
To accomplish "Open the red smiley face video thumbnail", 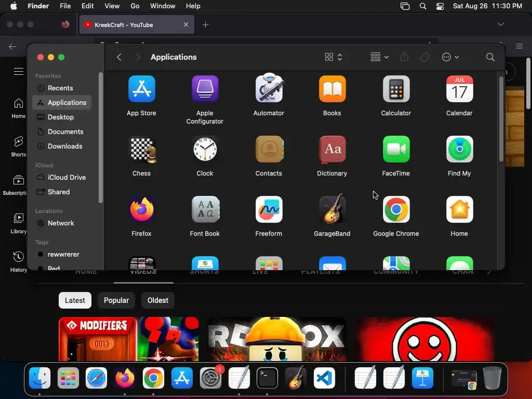I will [425, 339].
